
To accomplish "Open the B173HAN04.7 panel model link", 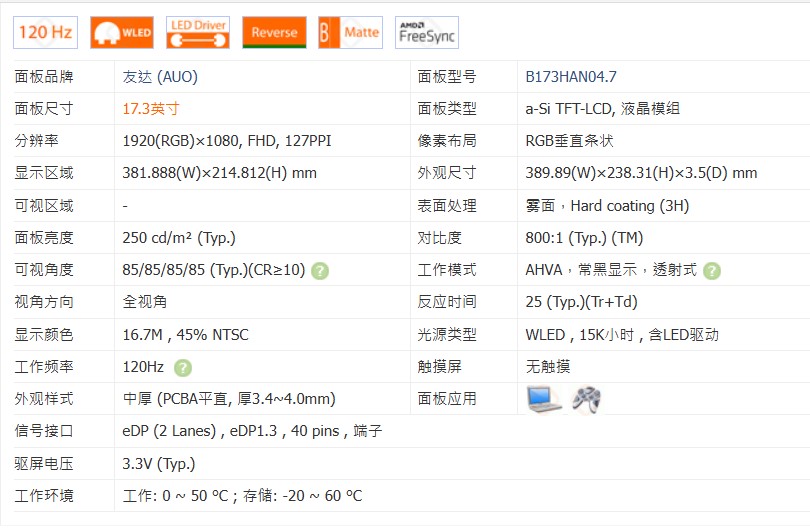I will (x=571, y=77).
